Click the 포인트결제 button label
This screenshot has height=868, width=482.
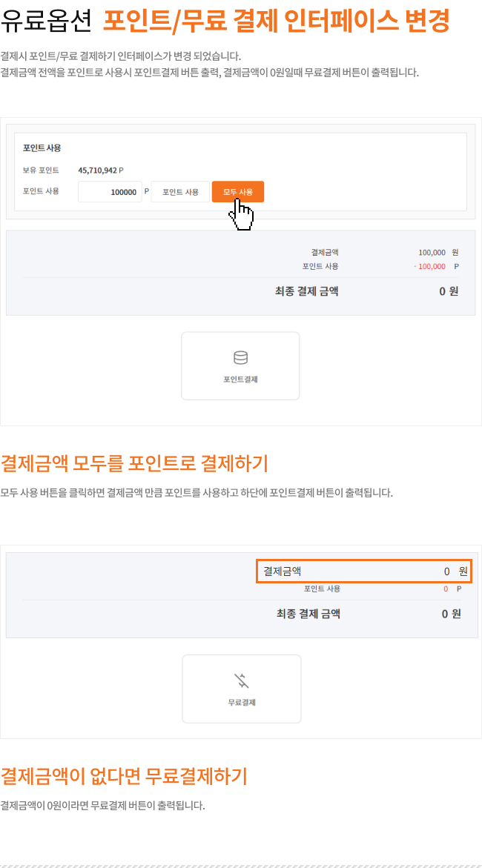240,380
